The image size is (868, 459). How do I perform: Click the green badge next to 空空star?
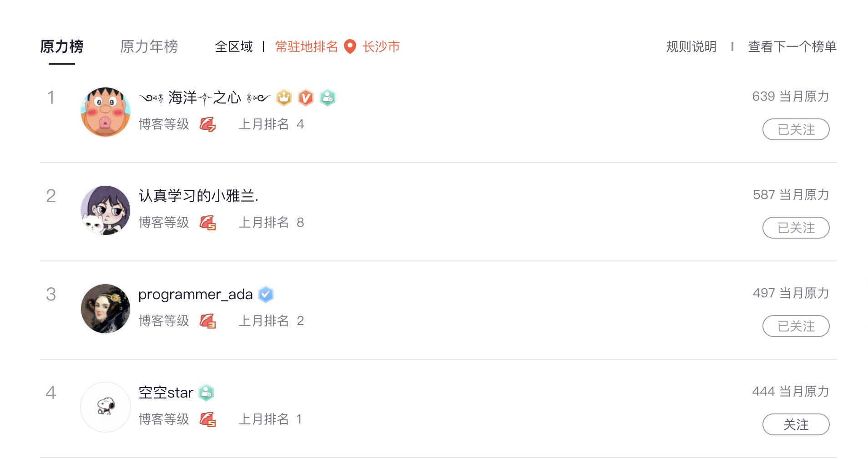(206, 393)
